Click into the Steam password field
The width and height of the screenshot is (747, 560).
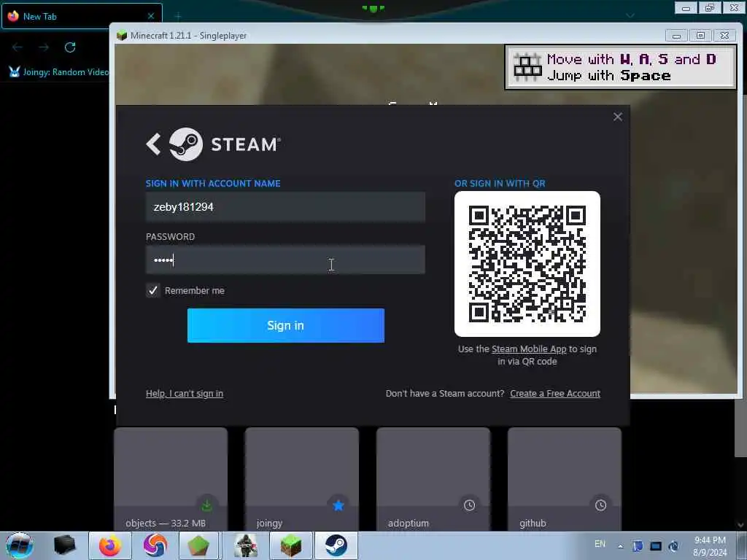click(x=285, y=260)
